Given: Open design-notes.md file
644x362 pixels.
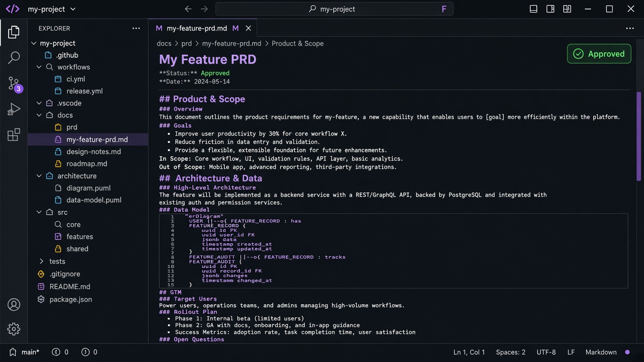Looking at the screenshot, I should pos(88,152).
